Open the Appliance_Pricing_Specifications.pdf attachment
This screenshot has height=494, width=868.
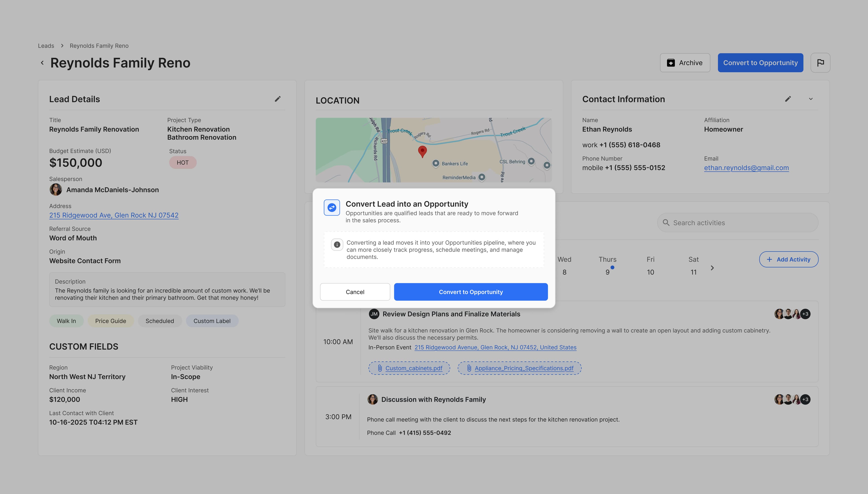(x=519, y=368)
